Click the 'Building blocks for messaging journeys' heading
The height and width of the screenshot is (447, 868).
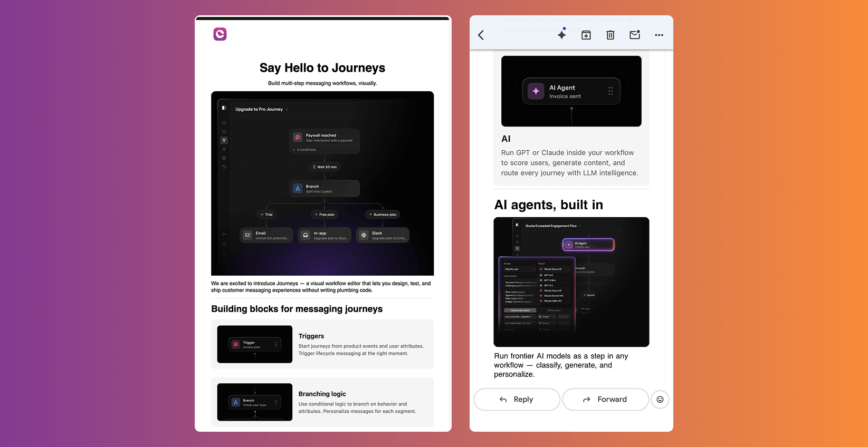pos(297,309)
